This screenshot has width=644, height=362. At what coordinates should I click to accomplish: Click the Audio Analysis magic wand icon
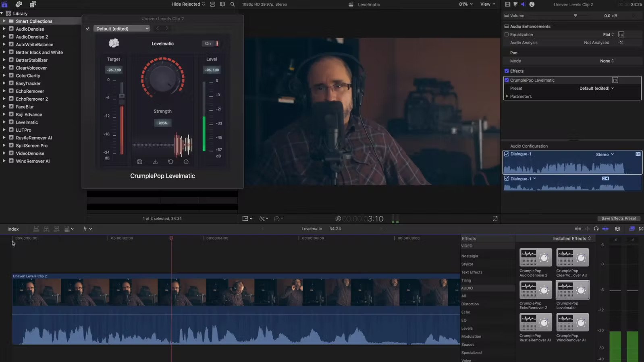621,43
